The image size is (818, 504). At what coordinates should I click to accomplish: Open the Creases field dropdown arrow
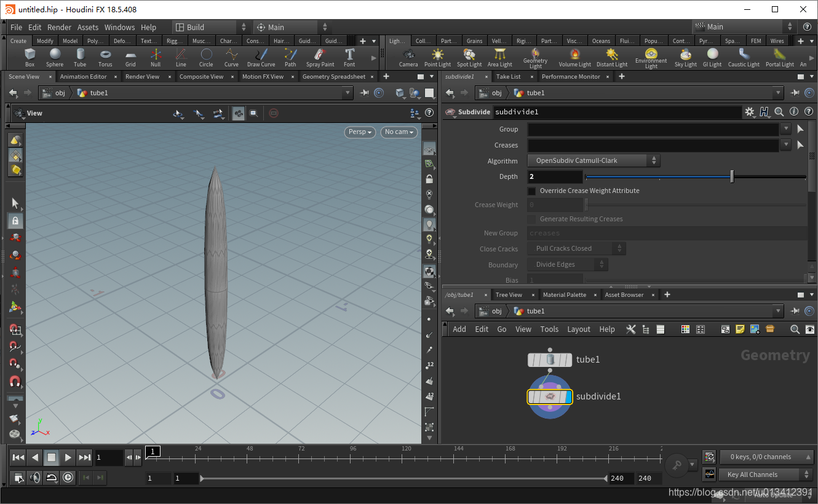(785, 145)
